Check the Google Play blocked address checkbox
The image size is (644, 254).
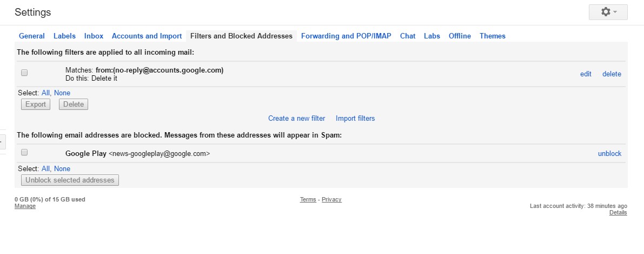[x=24, y=153]
